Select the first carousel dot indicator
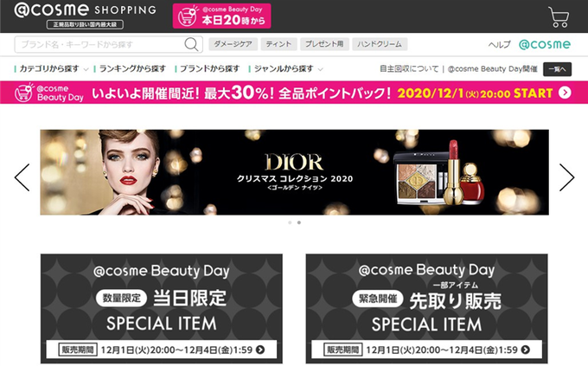The height and width of the screenshot is (366, 588). [x=290, y=222]
